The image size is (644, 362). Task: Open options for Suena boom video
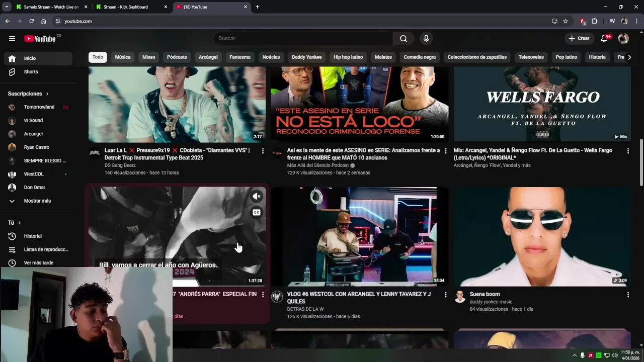point(628,295)
